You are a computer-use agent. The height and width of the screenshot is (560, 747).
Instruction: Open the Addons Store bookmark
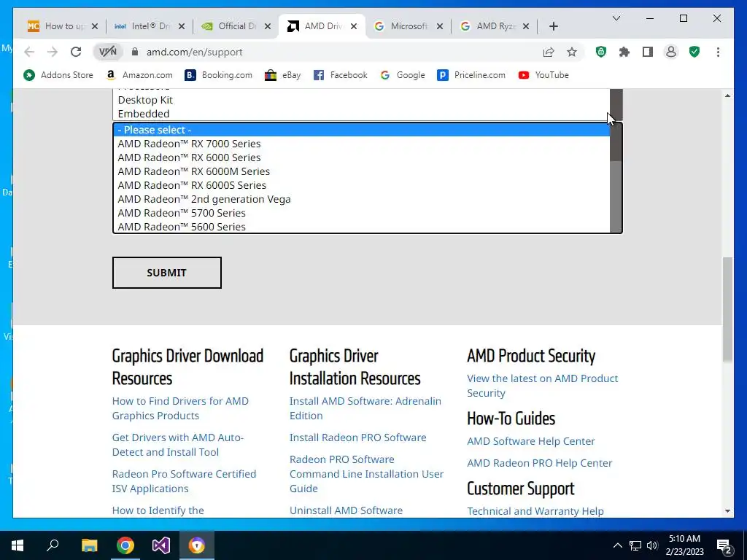[58, 75]
